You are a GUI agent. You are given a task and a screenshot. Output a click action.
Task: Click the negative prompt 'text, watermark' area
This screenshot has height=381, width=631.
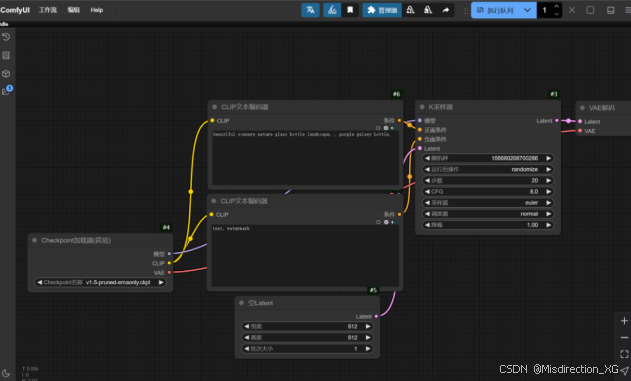pyautogui.click(x=305, y=255)
